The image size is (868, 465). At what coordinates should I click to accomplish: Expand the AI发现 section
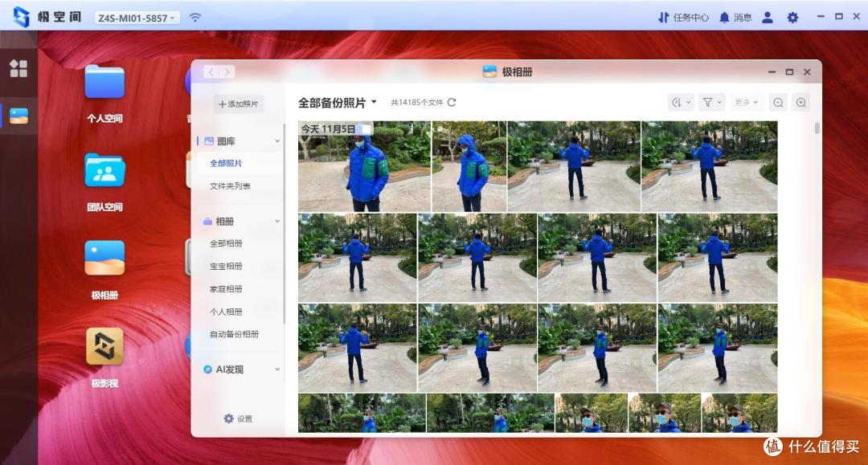point(277,369)
